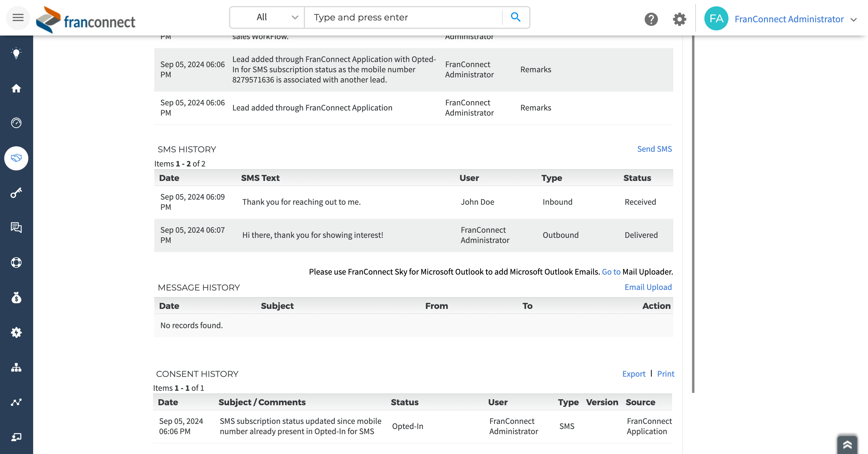This screenshot has width=868, height=454.
Task: Select the handshake Sales sidebar icon
Action: point(16,158)
